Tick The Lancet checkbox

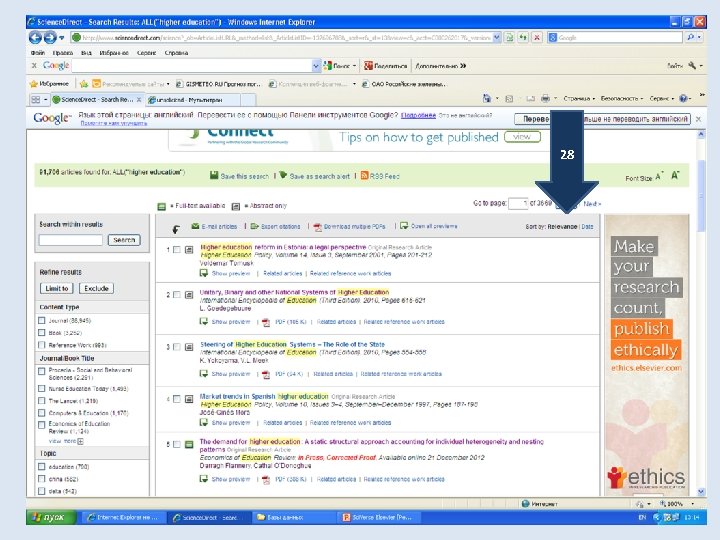(42, 401)
